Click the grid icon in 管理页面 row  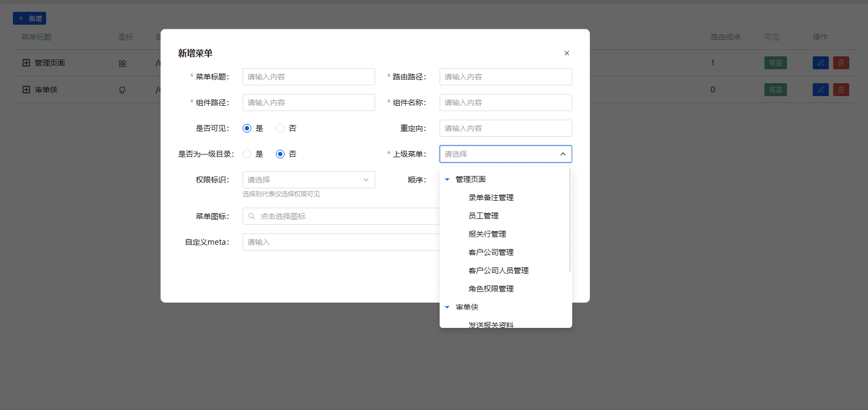tap(122, 63)
